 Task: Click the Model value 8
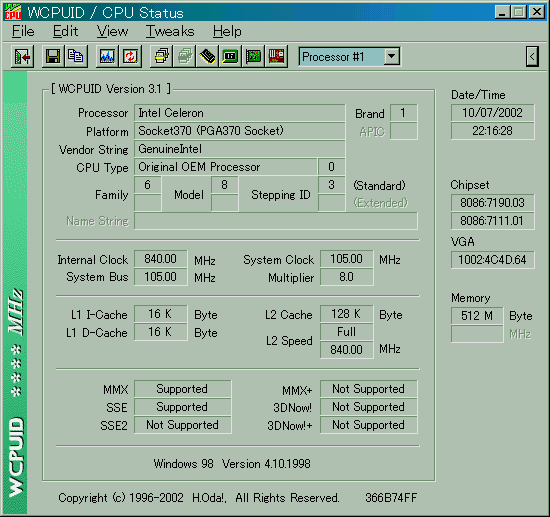pos(225,185)
